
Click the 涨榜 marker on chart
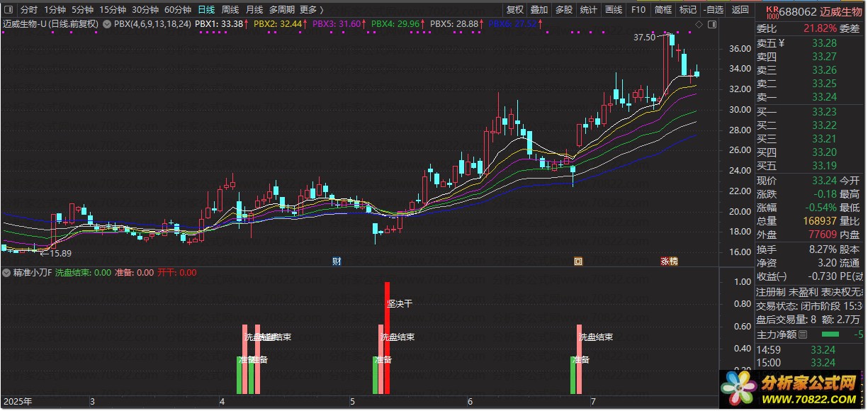670,261
